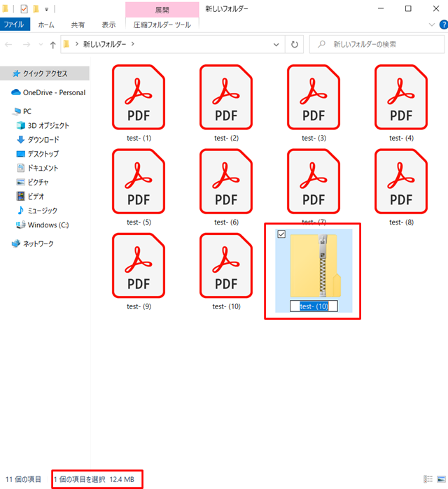
Task: Go forward with the forward arrow
Action: (27, 45)
